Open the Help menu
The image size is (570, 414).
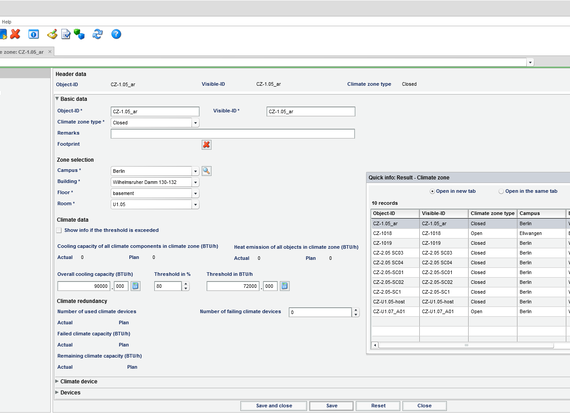[x=7, y=22]
